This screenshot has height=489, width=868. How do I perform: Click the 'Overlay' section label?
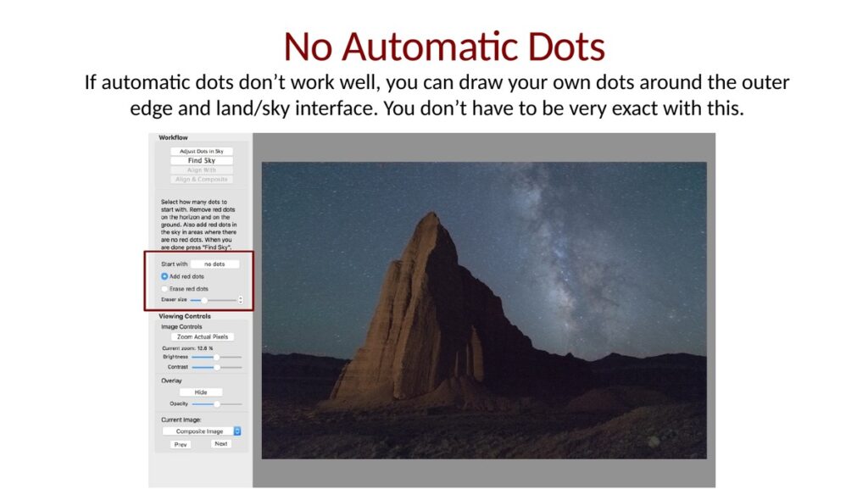(171, 381)
